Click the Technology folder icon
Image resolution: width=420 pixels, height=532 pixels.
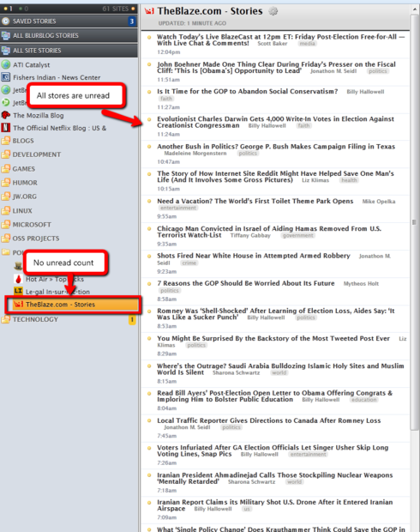click(x=6, y=319)
